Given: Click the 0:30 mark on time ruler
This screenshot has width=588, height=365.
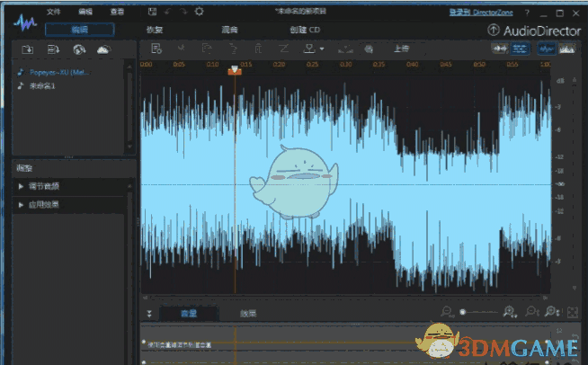Looking at the screenshot, I should click(346, 65).
